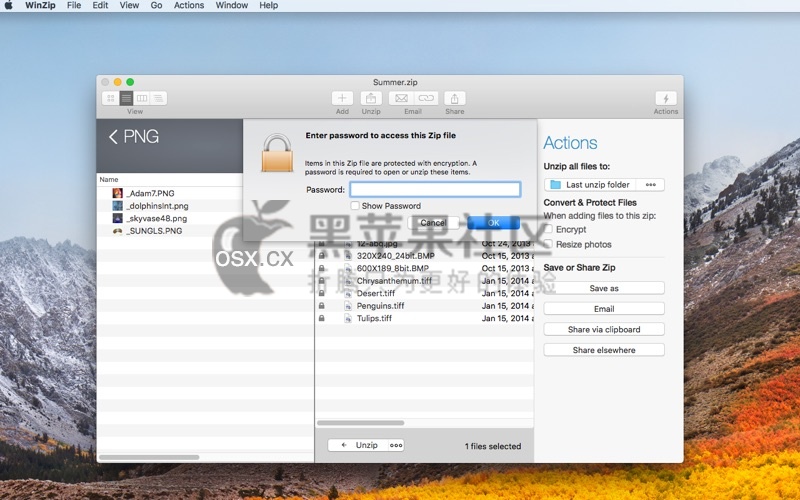Viewport: 800px width, 500px height.
Task: Switch to list view mode
Action: point(127,98)
